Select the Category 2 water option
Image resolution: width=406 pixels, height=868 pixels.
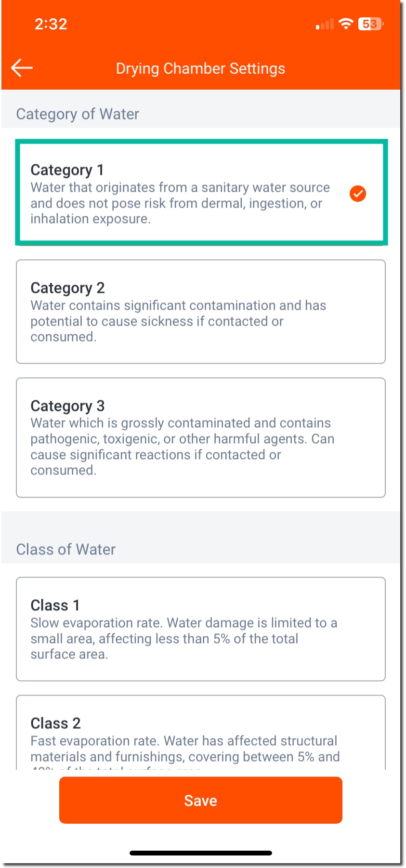point(201,312)
